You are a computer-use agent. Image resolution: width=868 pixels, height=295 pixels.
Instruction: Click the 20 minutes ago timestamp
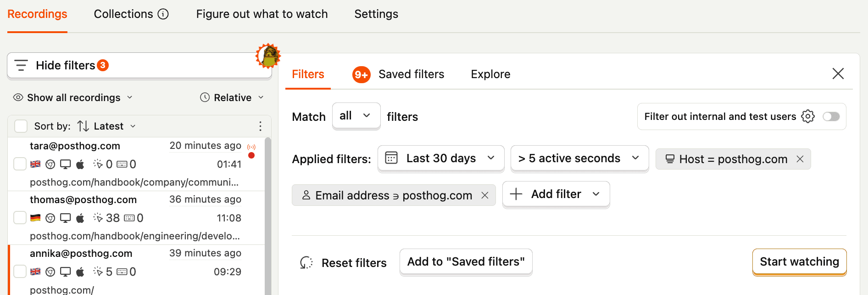[205, 146]
